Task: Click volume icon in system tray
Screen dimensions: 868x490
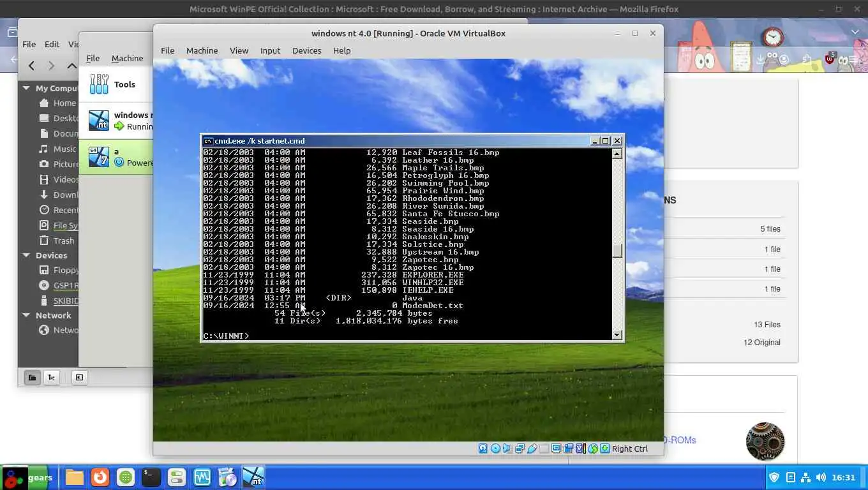Action: [x=821, y=477]
